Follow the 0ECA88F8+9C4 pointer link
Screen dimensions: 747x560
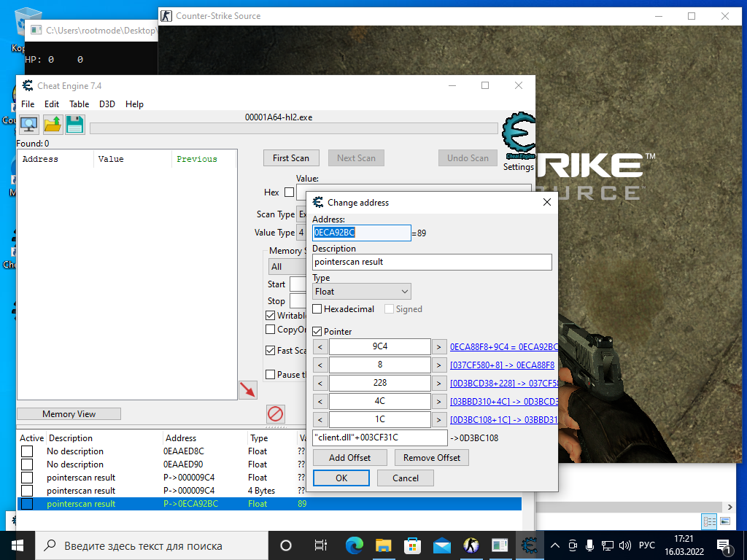tap(503, 347)
